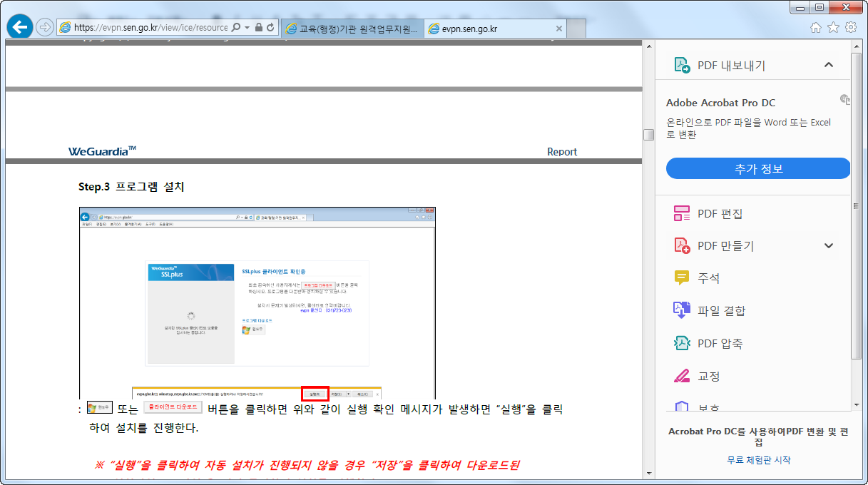
Task: Open favorites with the star icon
Action: [x=832, y=26]
